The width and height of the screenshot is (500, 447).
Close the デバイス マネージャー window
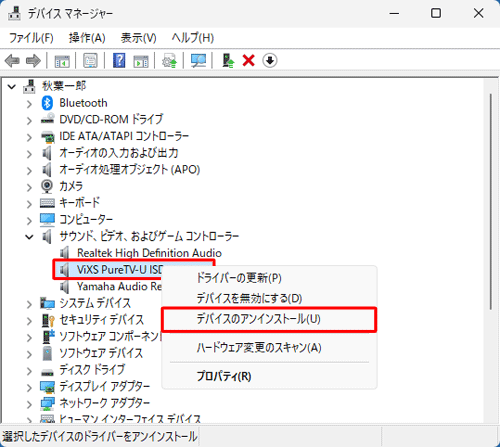pyautogui.click(x=479, y=13)
